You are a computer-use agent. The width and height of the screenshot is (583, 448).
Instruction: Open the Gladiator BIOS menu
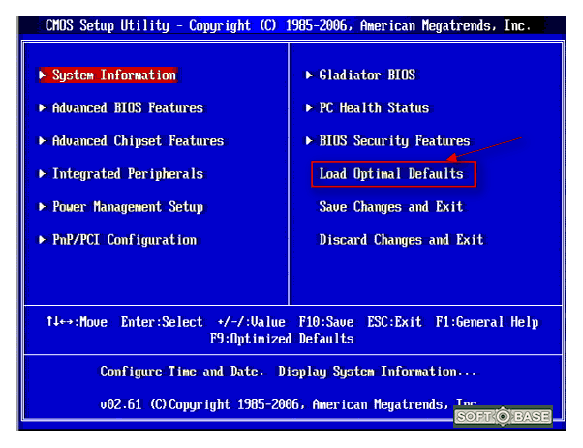(x=367, y=75)
